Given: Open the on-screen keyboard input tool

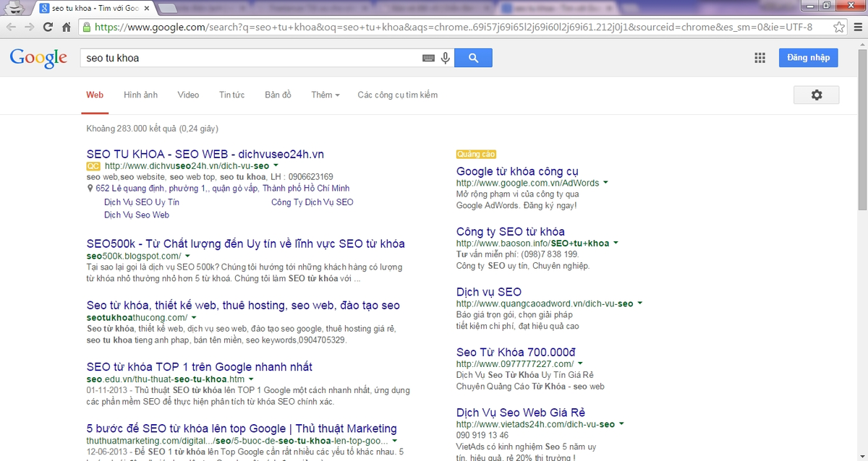Looking at the screenshot, I should [428, 58].
